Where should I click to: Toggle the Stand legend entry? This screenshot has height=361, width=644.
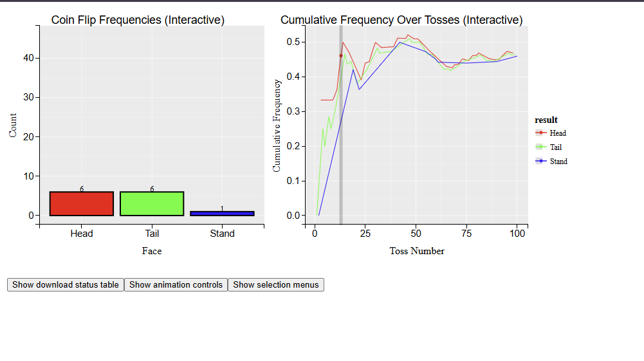coord(558,162)
